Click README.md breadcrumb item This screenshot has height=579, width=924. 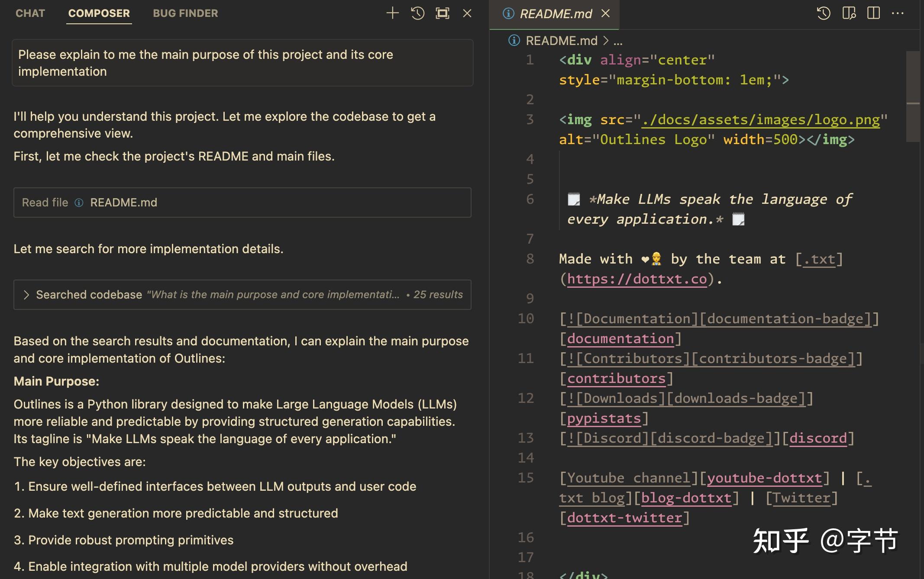pyautogui.click(x=561, y=41)
